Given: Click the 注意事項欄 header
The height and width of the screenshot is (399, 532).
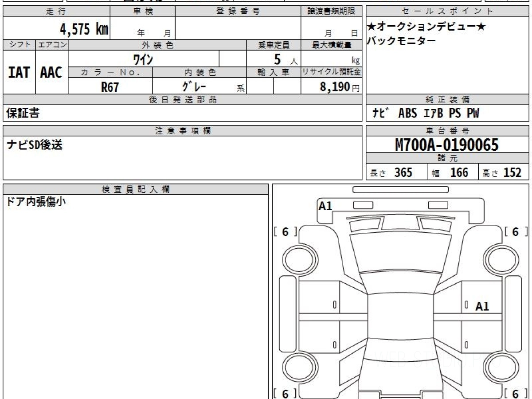Looking at the screenshot, I should coord(183,131).
